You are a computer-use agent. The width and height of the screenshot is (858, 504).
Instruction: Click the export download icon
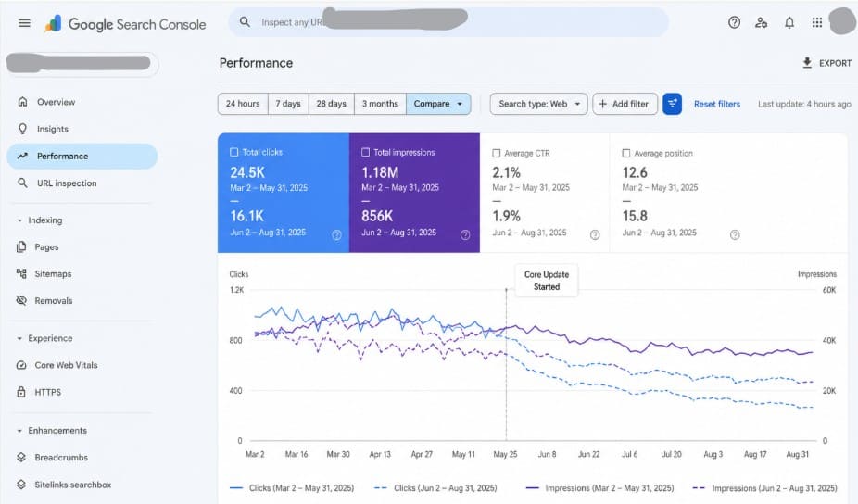tap(807, 62)
